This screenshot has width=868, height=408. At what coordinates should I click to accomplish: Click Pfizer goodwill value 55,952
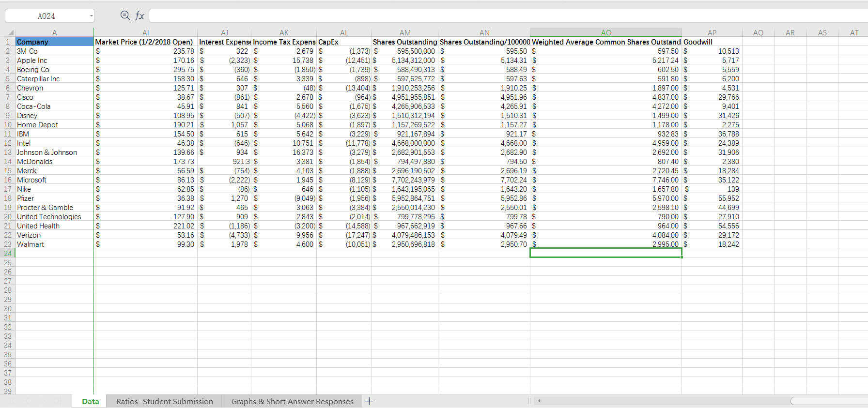tap(712, 198)
